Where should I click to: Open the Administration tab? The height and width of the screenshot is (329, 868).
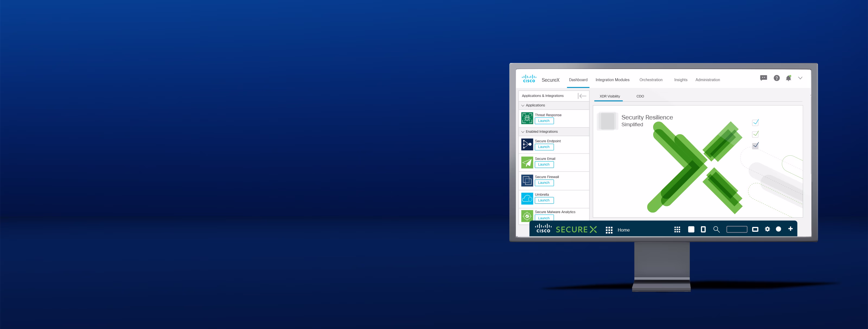pyautogui.click(x=708, y=80)
